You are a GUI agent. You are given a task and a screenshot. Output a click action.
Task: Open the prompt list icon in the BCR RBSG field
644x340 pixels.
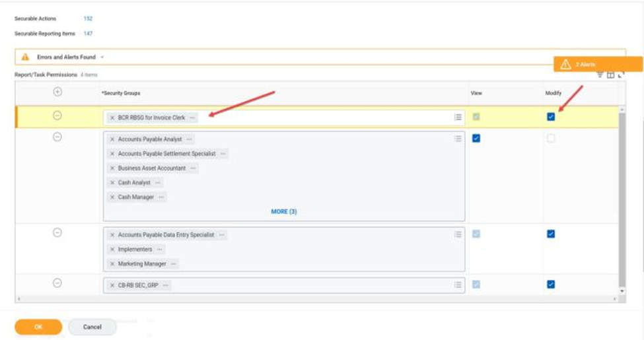[458, 118]
